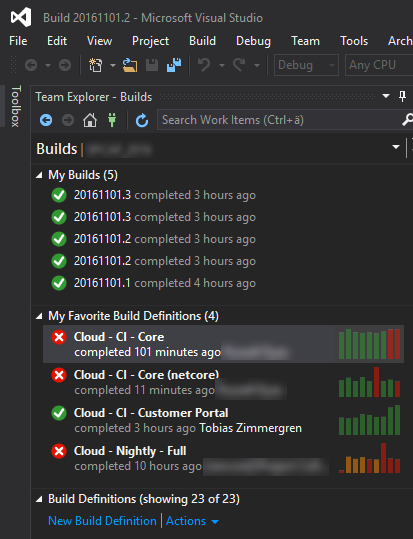Click the Core (netcore) build history chart
Image resolution: width=413 pixels, height=539 pixels.
(x=369, y=382)
